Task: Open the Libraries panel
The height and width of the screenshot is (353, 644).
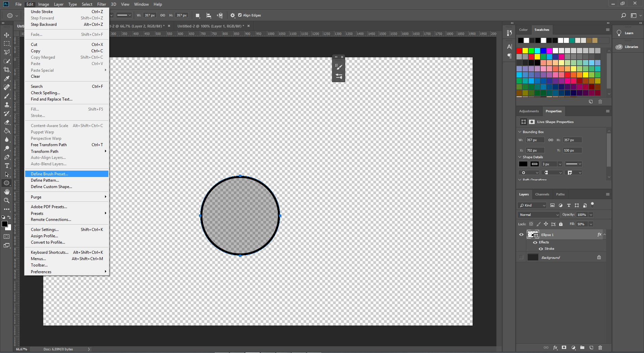Action: (627, 47)
